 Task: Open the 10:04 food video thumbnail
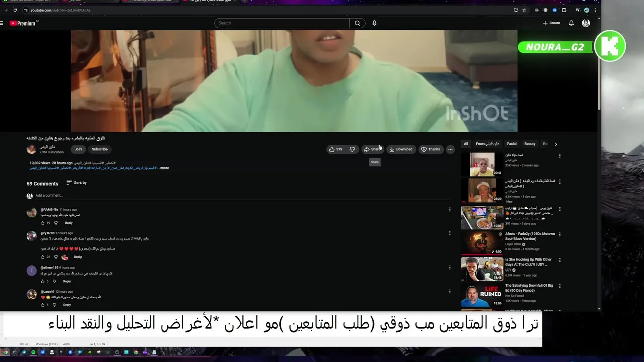pyautogui.click(x=482, y=217)
